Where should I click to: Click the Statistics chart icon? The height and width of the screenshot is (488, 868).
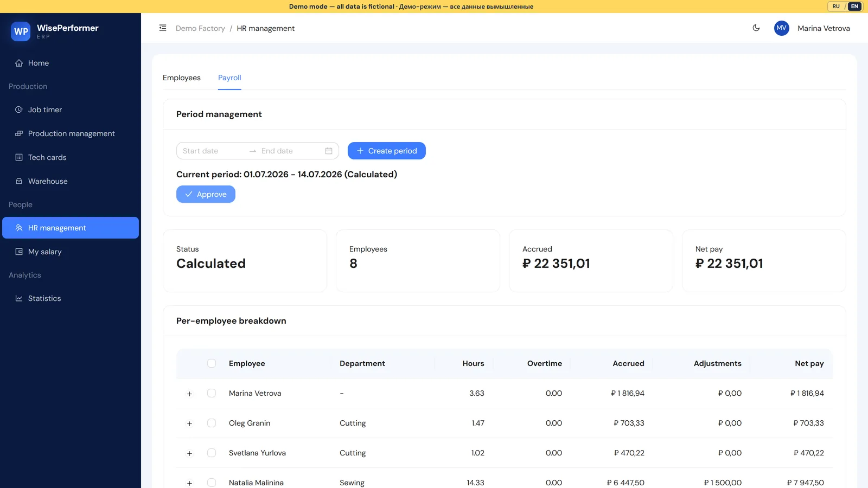pos(19,298)
